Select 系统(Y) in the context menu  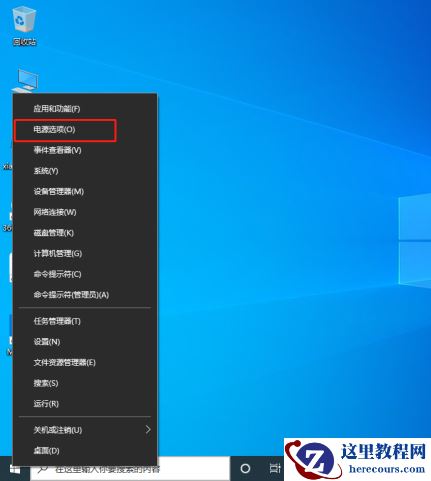click(x=85, y=171)
